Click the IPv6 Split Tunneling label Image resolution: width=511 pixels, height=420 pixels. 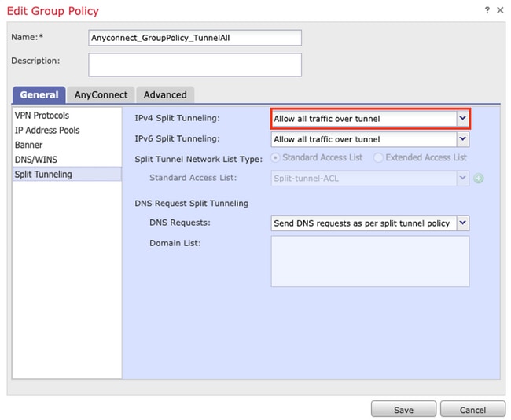coord(178,139)
